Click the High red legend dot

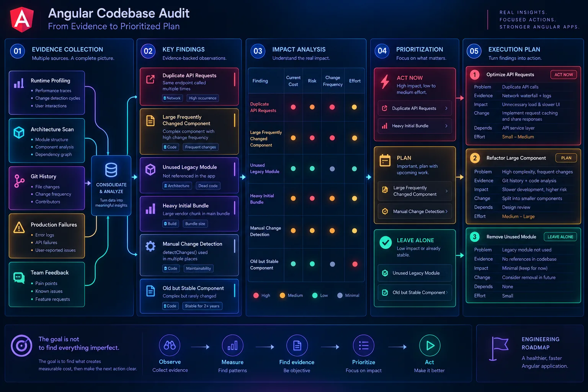click(x=256, y=295)
